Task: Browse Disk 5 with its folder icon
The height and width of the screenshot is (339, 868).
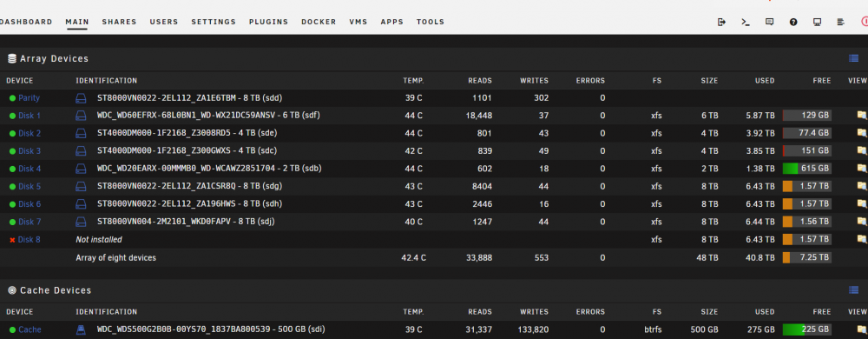Action: point(861,187)
